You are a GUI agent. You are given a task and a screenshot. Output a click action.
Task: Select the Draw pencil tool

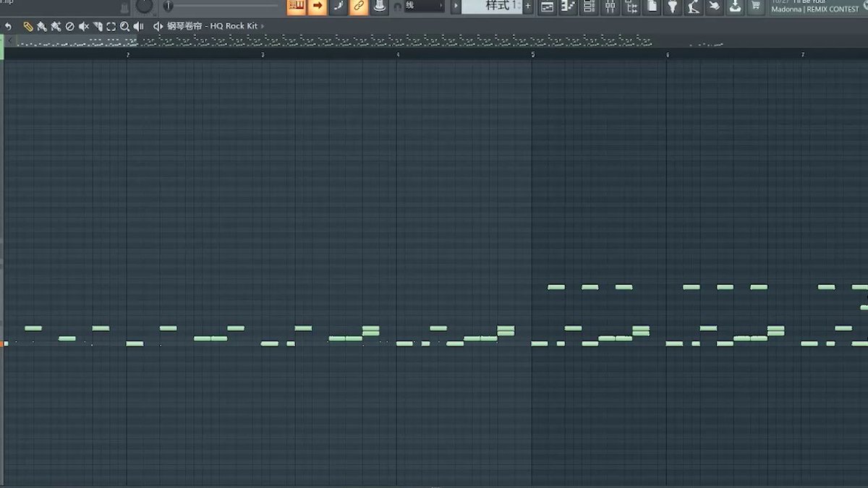click(x=28, y=26)
